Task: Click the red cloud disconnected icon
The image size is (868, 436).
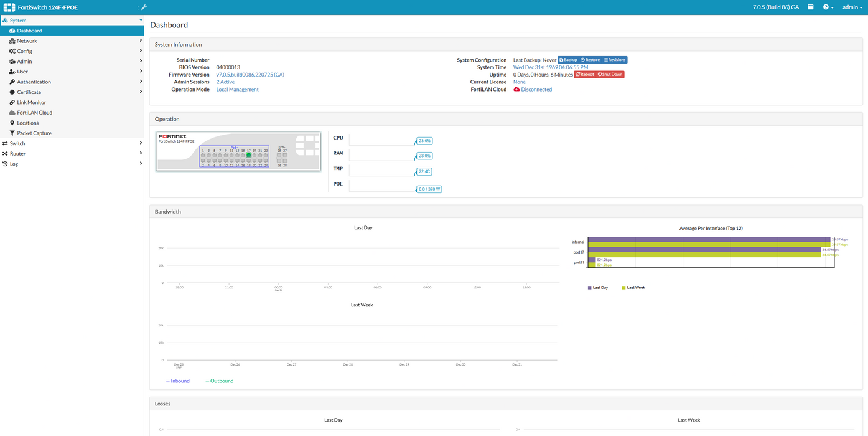Action: [x=516, y=90]
